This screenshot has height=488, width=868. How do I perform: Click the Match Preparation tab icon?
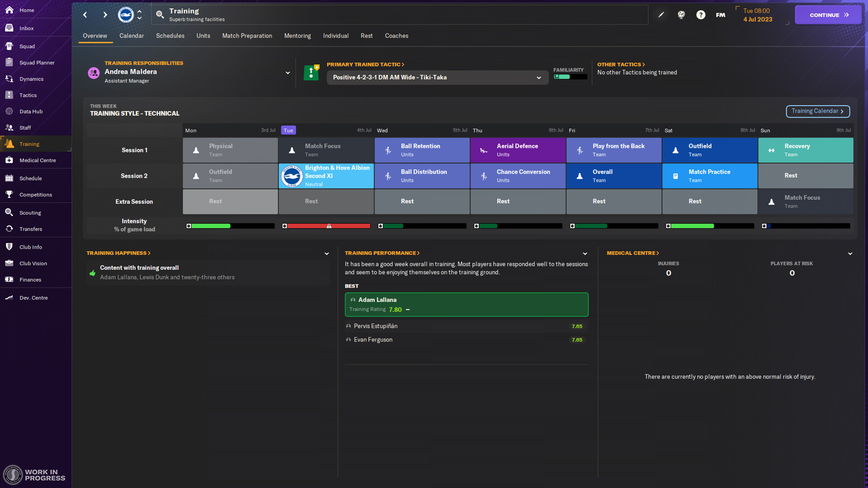(x=247, y=36)
